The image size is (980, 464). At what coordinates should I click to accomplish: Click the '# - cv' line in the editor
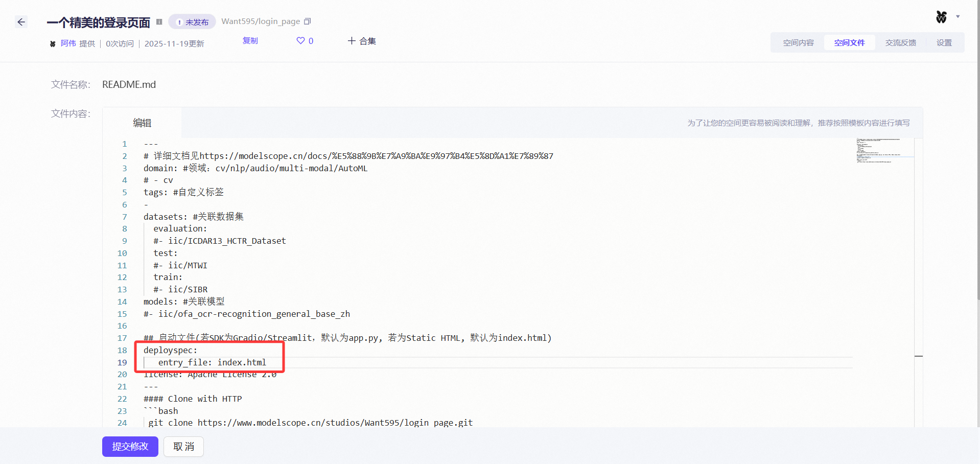[x=158, y=180]
